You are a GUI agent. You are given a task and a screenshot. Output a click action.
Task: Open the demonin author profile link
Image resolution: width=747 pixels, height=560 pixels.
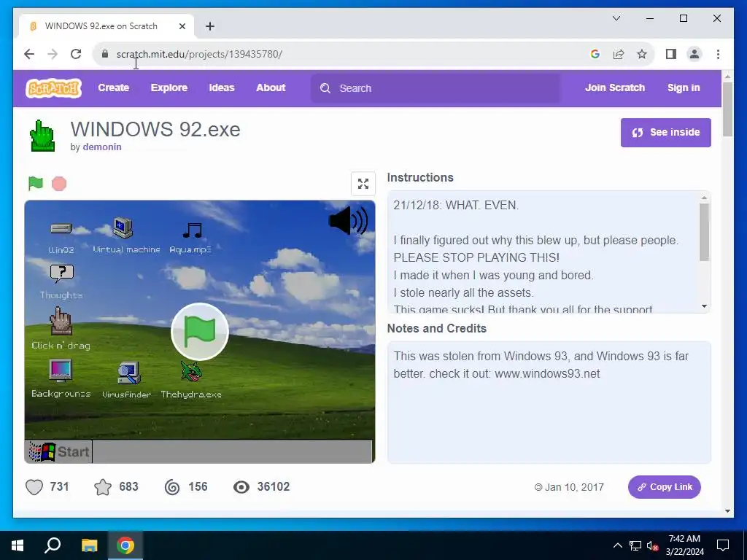coord(102,147)
